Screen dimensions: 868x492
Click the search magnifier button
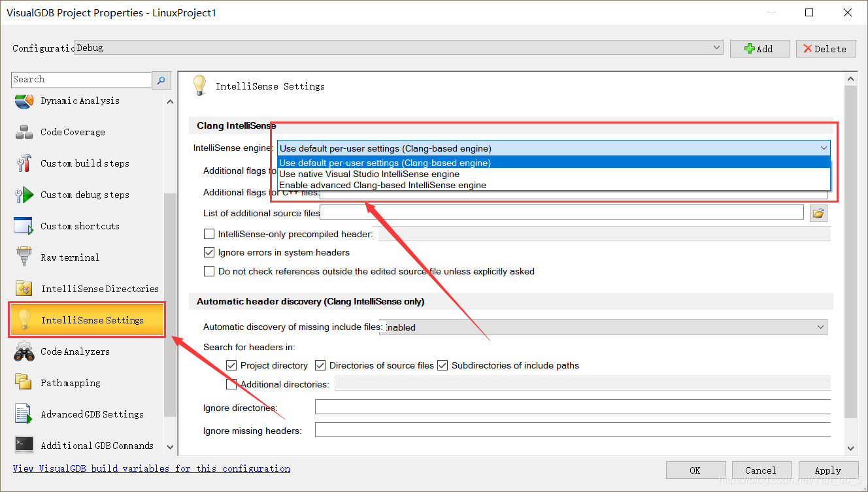click(x=161, y=80)
